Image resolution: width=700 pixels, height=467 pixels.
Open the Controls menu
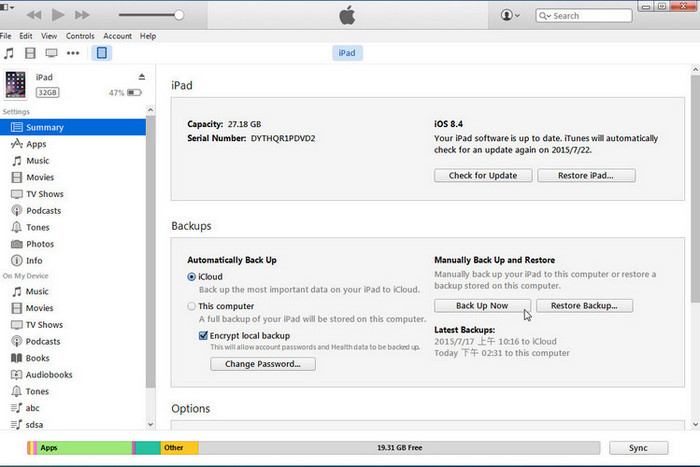click(x=80, y=36)
